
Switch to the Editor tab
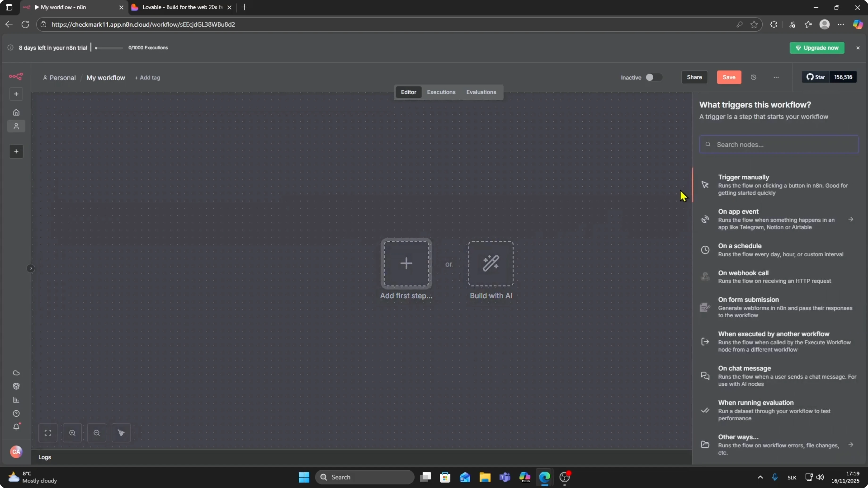coord(408,92)
